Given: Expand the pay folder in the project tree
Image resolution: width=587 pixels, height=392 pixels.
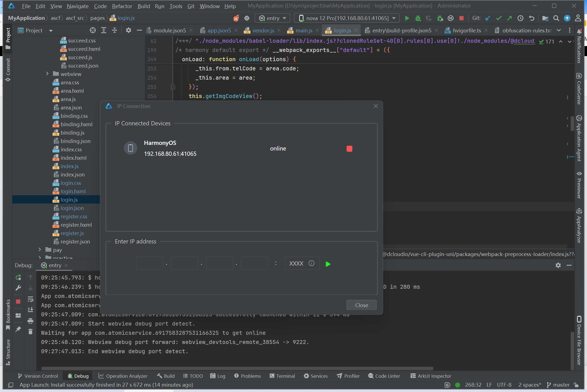Looking at the screenshot, I should 40,250.
